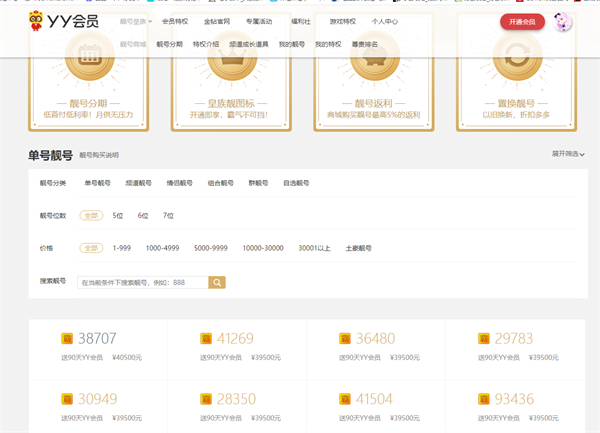Screen dimensions: 600x433
Task: Click the badge icon beside number 41269
Action: point(206,339)
